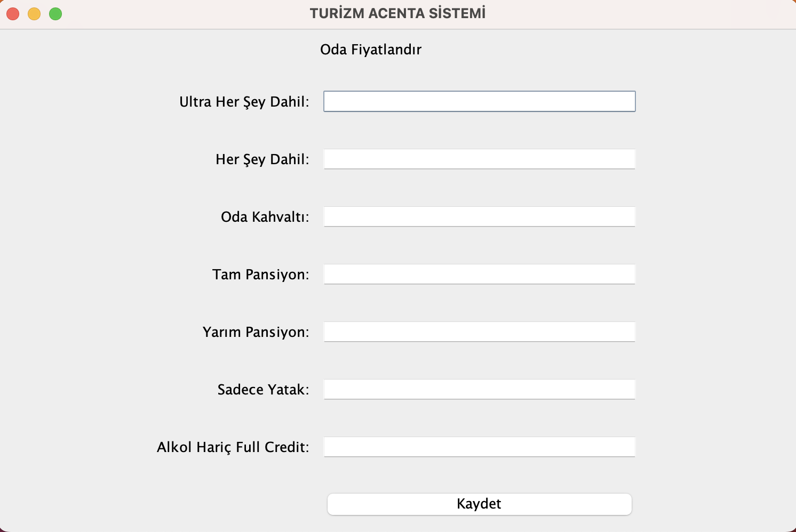
Task: Click the green zoom window control
Action: (x=55, y=13)
